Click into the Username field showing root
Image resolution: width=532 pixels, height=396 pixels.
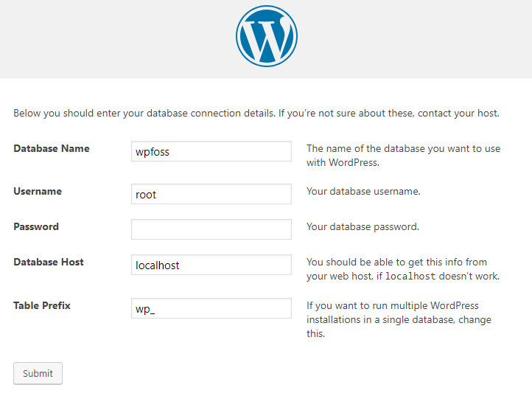pyautogui.click(x=211, y=194)
